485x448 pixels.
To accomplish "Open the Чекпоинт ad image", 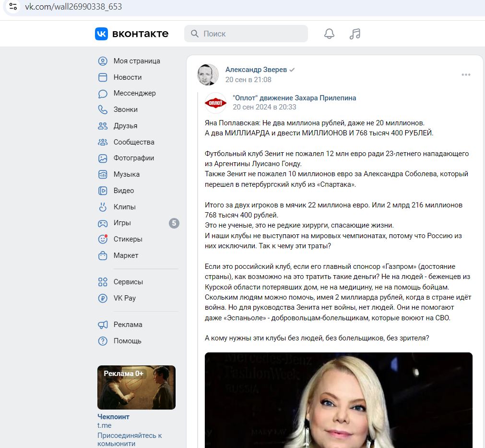I will (136, 387).
